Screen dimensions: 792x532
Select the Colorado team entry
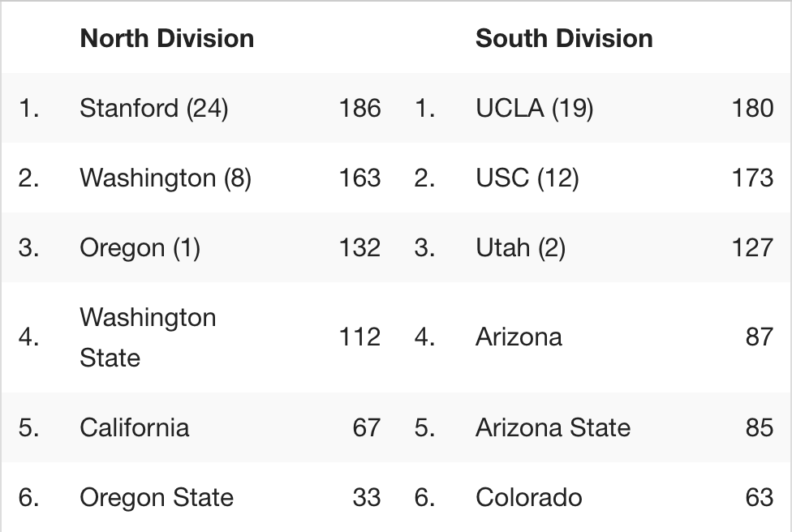[x=529, y=497]
